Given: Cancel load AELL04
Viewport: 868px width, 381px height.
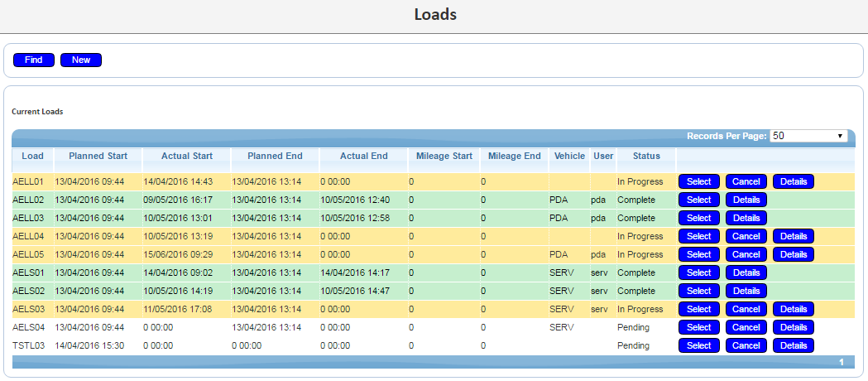Looking at the screenshot, I should point(746,236).
